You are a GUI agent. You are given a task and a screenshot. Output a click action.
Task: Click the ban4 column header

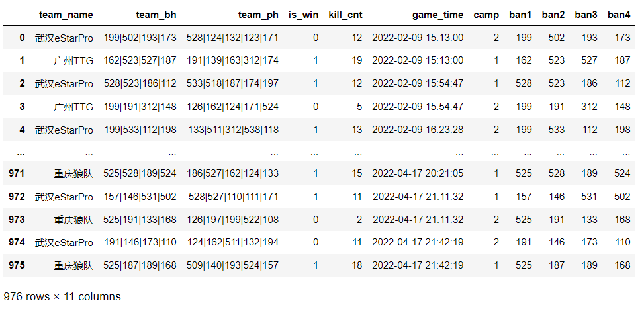pos(619,14)
